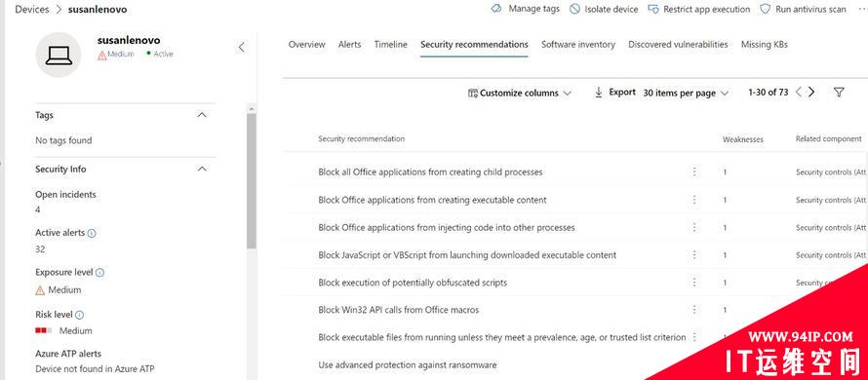The width and height of the screenshot is (868, 380).
Task: Open row menu for injecting code recommendation
Action: point(694,227)
